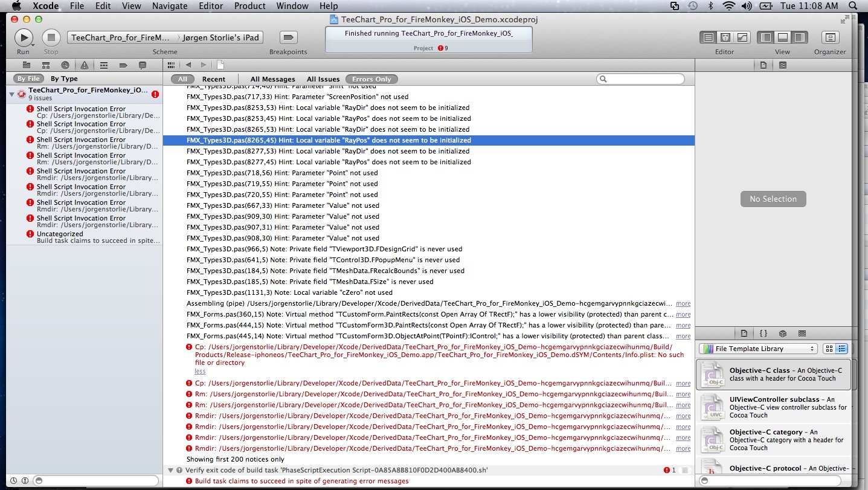Open the Project navigator folder icon
The image size is (868, 490).
coord(26,65)
